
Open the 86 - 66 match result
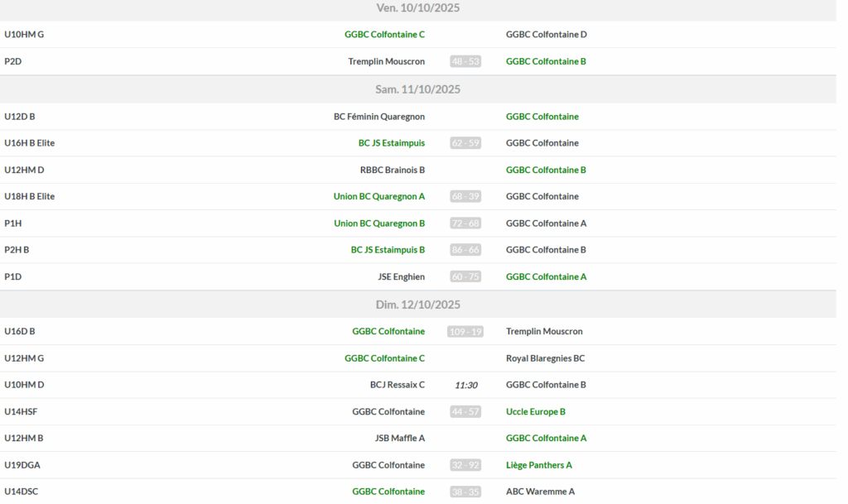[465, 250]
